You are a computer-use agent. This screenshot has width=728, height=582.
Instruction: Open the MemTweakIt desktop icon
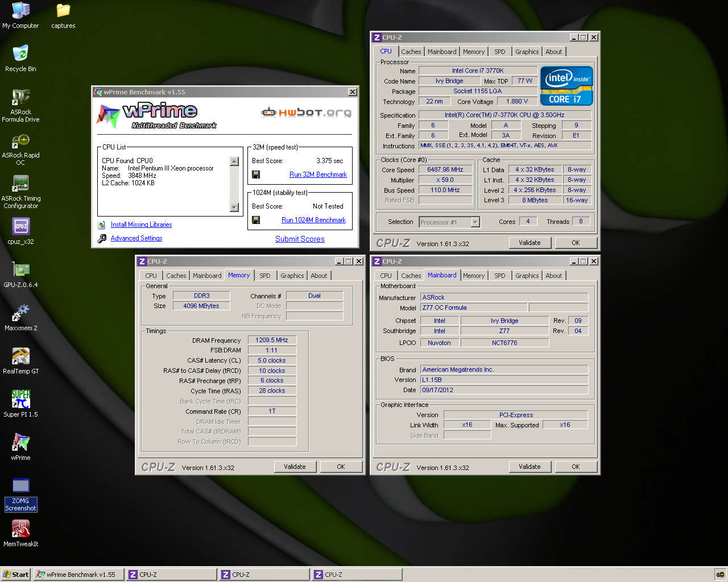(x=20, y=530)
